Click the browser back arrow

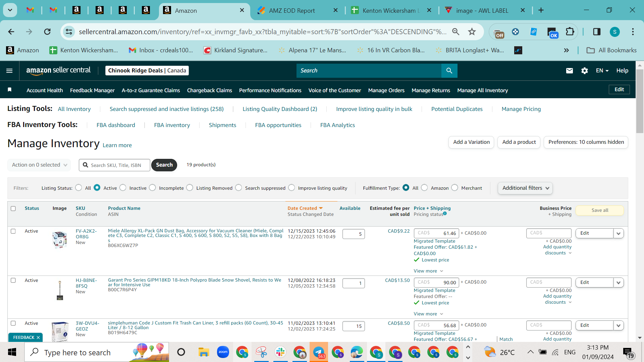click(x=11, y=32)
